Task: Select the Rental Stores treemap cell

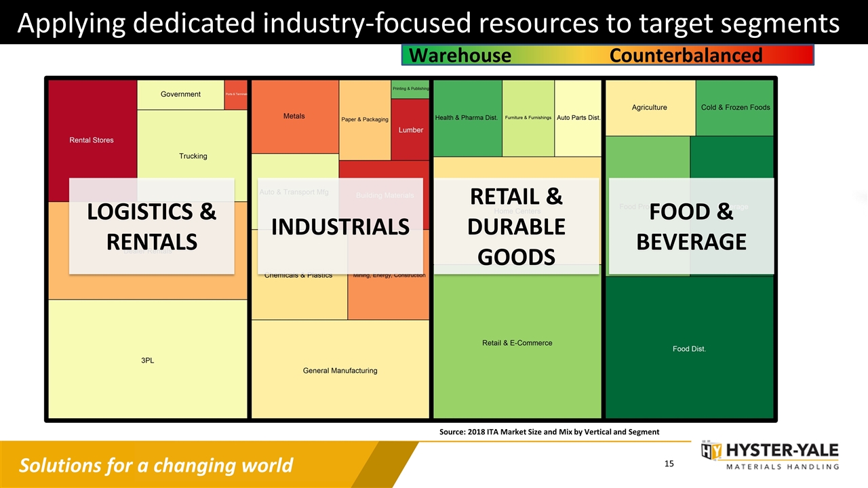Action: 92,140
